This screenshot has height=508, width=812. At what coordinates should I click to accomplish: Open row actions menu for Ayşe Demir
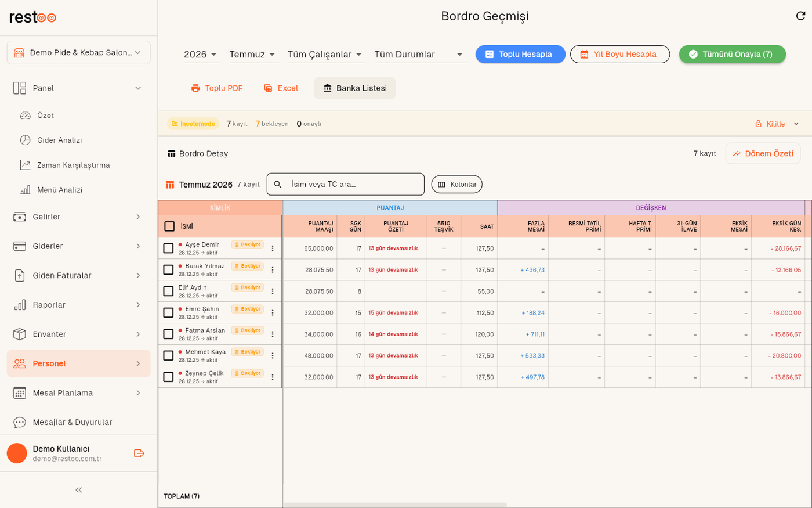(273, 248)
